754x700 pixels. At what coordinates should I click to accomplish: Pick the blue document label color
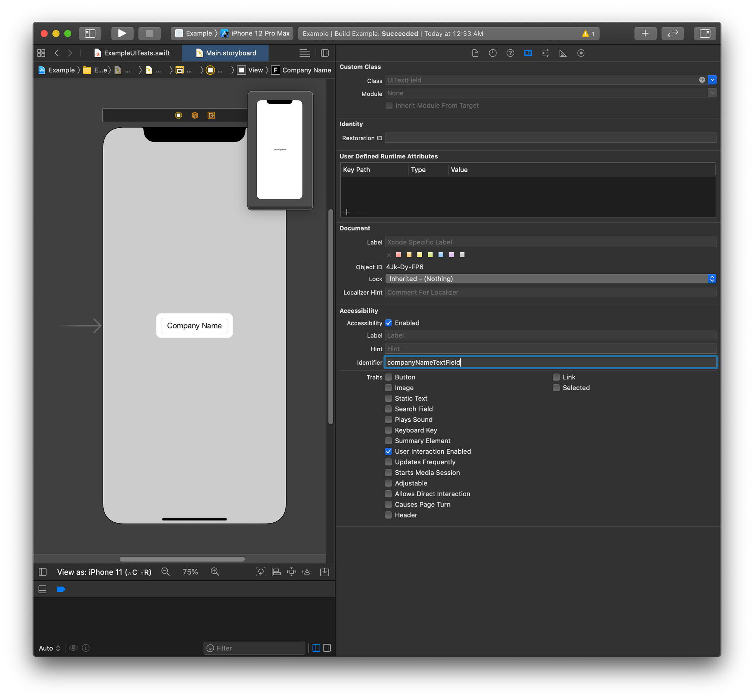point(440,255)
